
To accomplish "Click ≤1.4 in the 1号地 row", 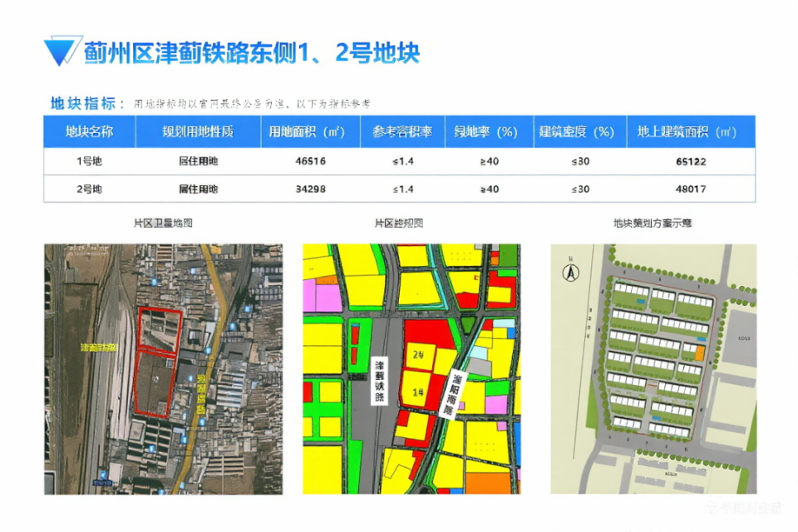I will (x=402, y=161).
